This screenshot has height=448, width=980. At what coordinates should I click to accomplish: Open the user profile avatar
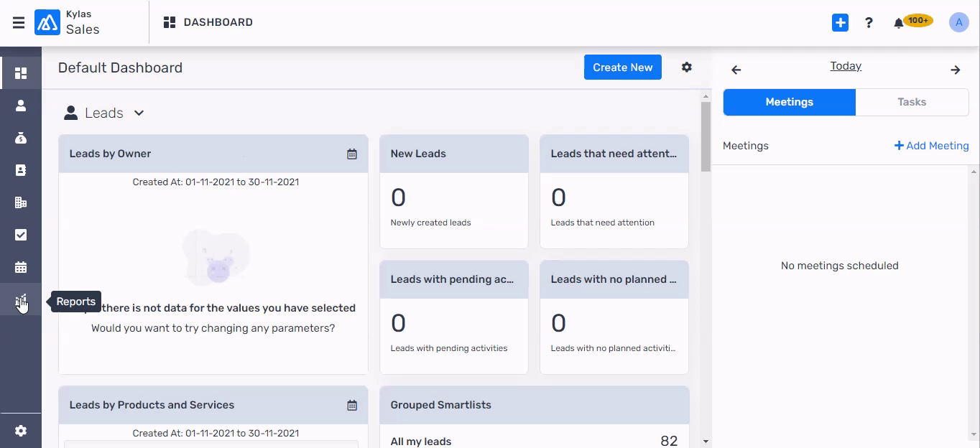[x=958, y=22]
